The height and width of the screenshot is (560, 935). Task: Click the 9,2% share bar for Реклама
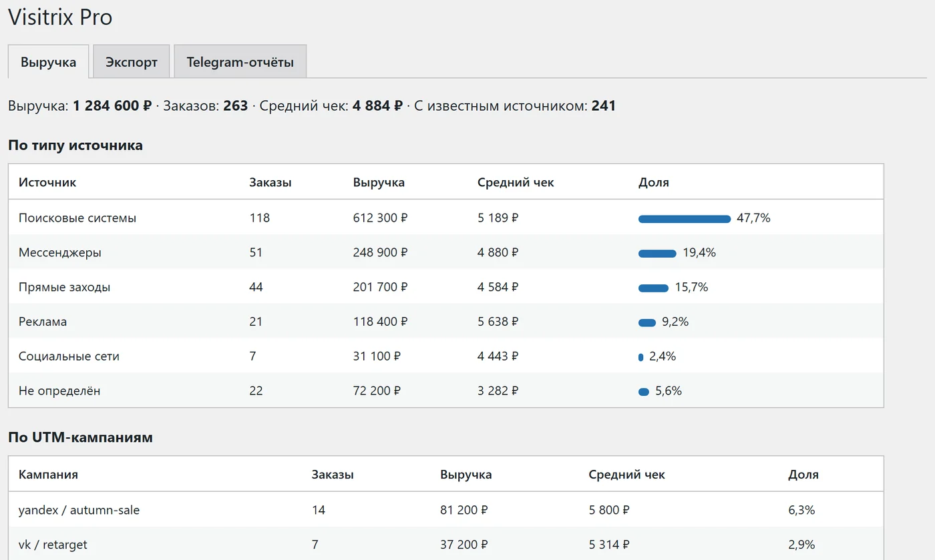647,322
